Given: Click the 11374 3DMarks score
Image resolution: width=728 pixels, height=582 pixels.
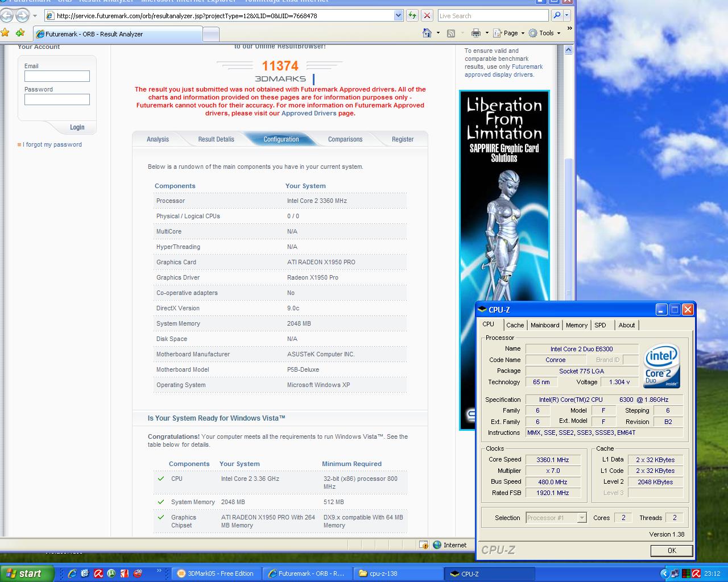Looking at the screenshot, I should tap(280, 66).
